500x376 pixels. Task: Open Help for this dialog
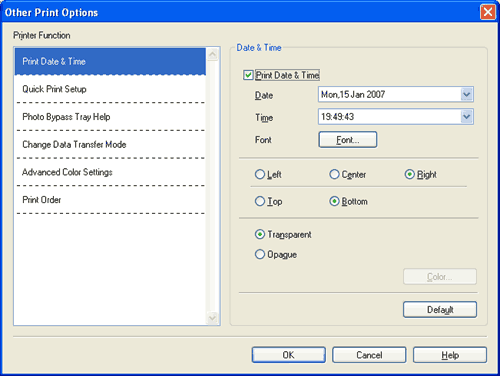coord(450,355)
